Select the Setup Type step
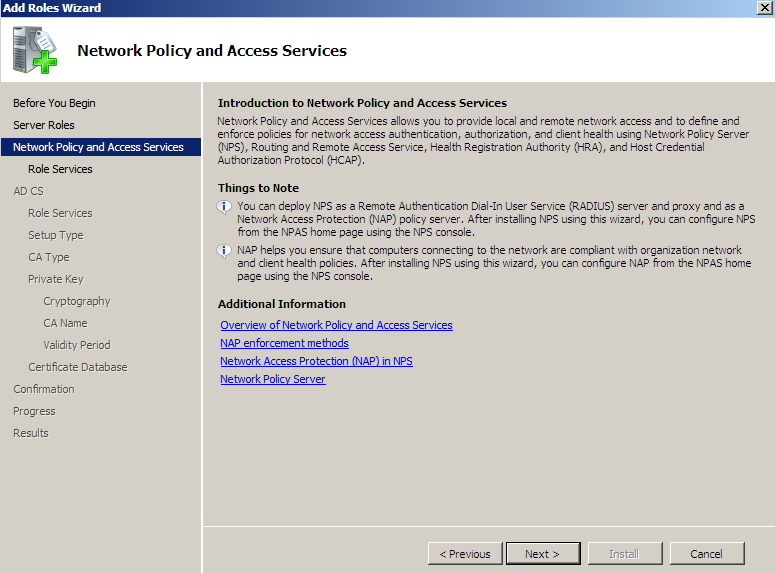This screenshot has height=573, width=776. 55,235
